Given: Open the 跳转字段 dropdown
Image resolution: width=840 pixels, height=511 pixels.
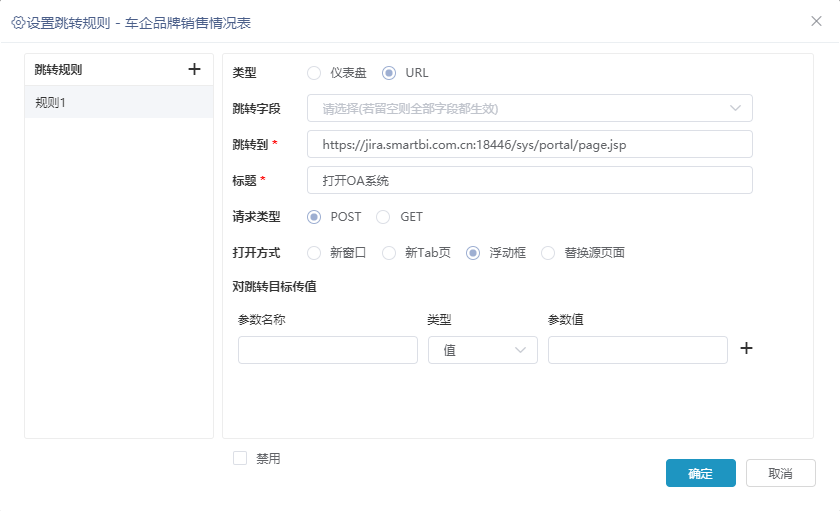Looking at the screenshot, I should [x=530, y=108].
